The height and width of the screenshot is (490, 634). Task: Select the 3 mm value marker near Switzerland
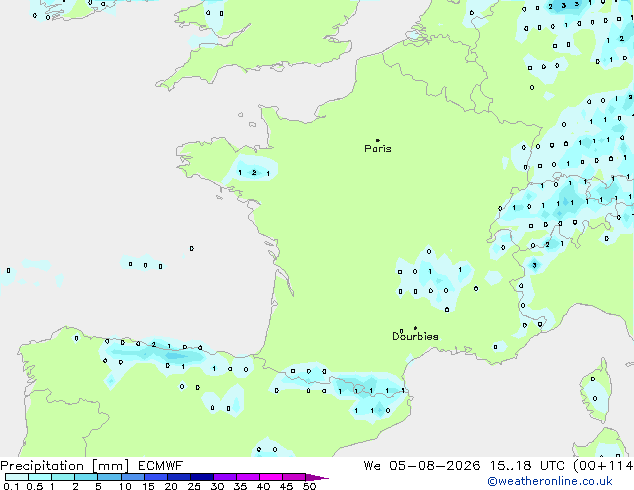[534, 265]
